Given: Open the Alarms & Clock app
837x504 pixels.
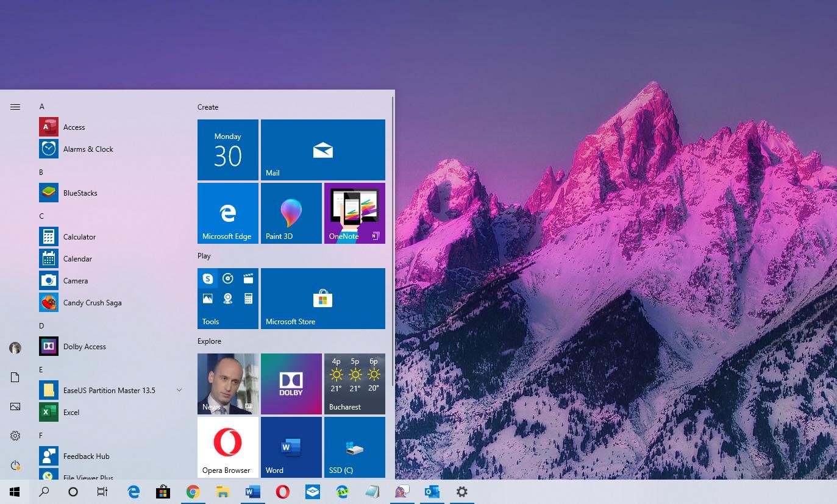Looking at the screenshot, I should click(x=88, y=149).
